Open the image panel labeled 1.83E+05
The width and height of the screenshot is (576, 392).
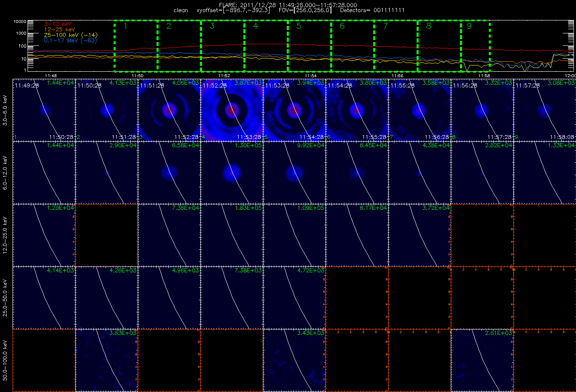click(x=232, y=235)
